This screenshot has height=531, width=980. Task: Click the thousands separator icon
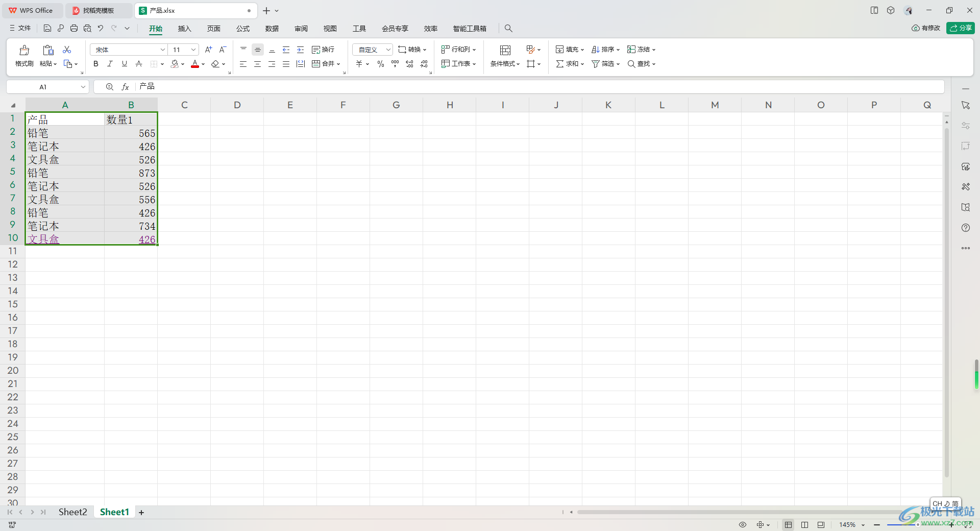[x=395, y=64]
